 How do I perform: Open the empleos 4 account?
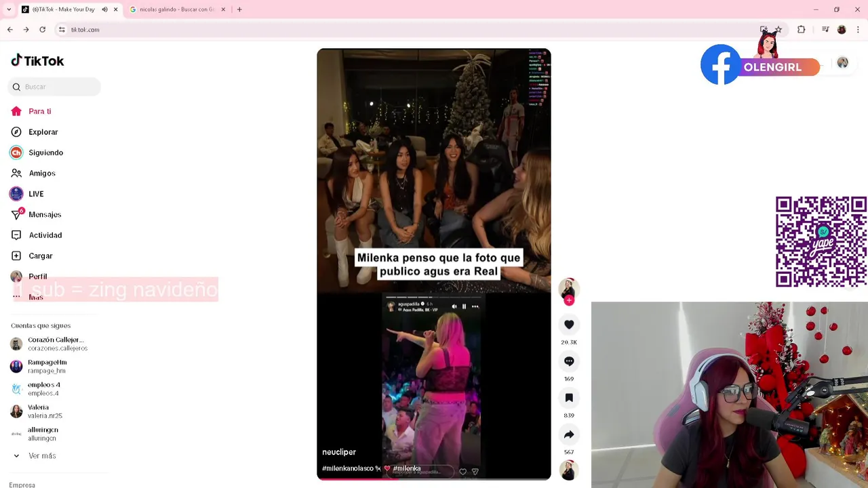point(36,389)
